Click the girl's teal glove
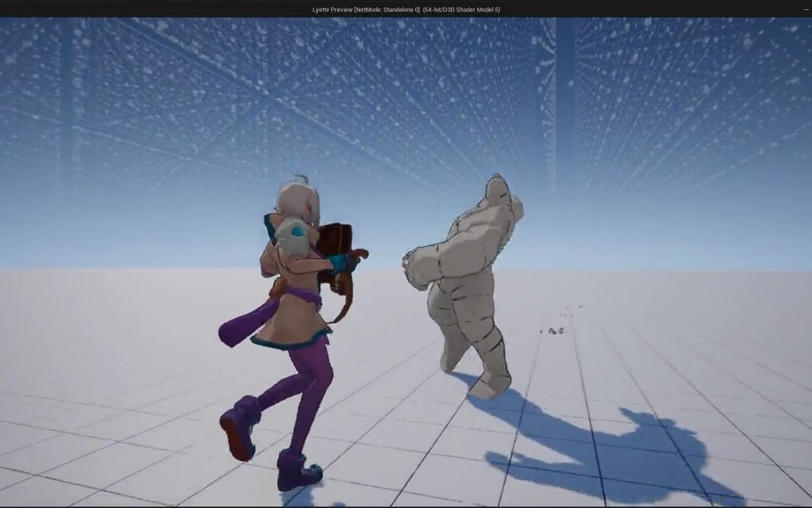 (343, 264)
